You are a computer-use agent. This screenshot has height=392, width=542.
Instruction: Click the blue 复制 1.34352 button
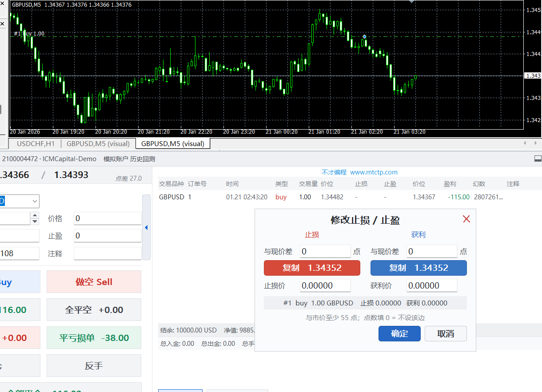418,268
